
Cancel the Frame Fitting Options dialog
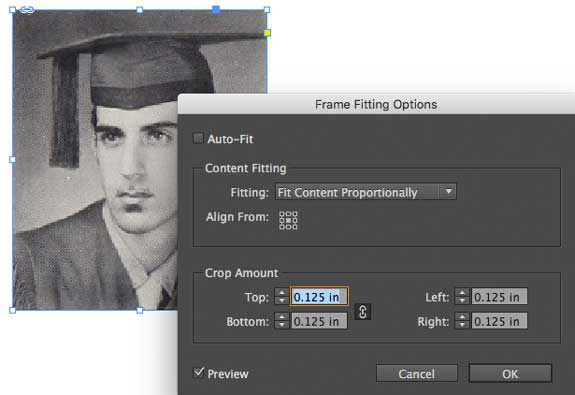pyautogui.click(x=417, y=373)
